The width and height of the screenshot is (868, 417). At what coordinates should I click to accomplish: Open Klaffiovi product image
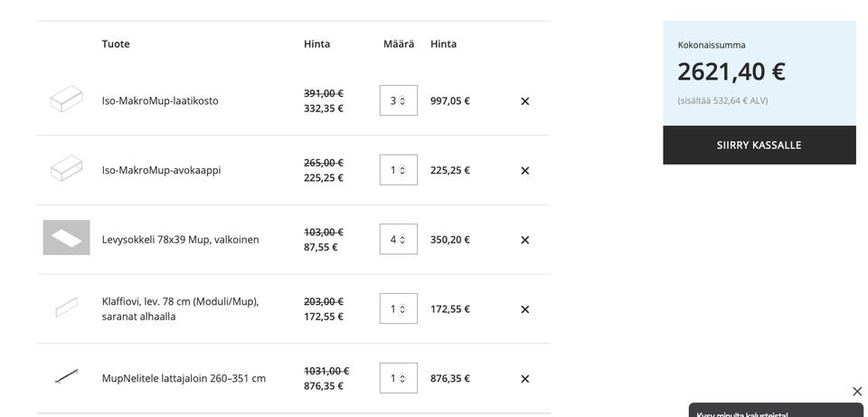66,308
